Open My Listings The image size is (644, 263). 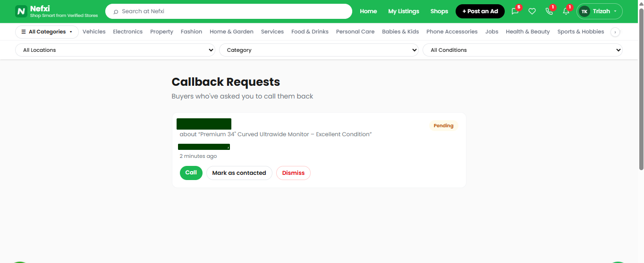click(404, 11)
